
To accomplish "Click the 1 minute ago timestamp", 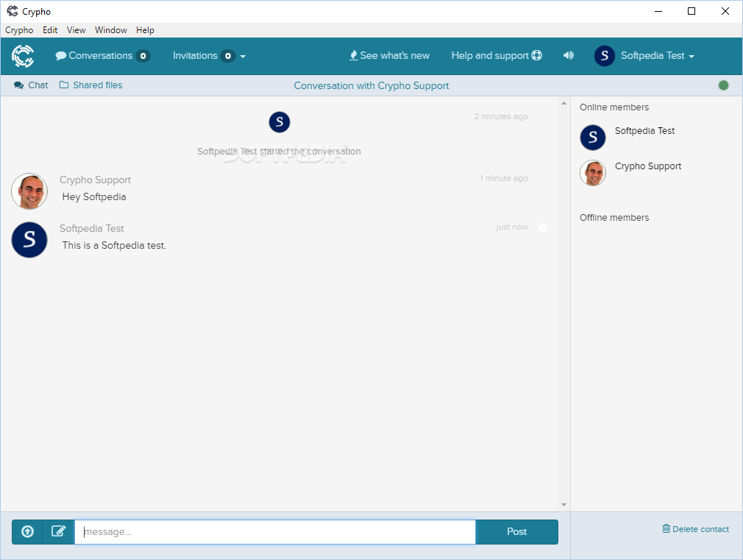I will coord(504,178).
